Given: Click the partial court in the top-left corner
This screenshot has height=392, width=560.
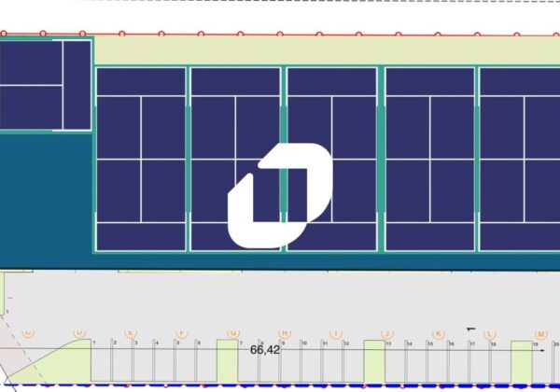Looking at the screenshot, I should (x=45, y=84).
